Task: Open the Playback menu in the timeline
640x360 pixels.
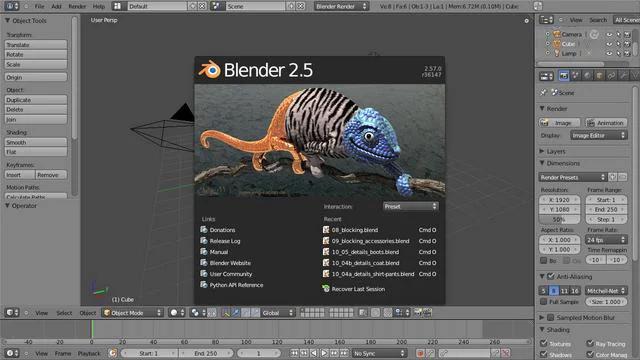Action: 89,353
